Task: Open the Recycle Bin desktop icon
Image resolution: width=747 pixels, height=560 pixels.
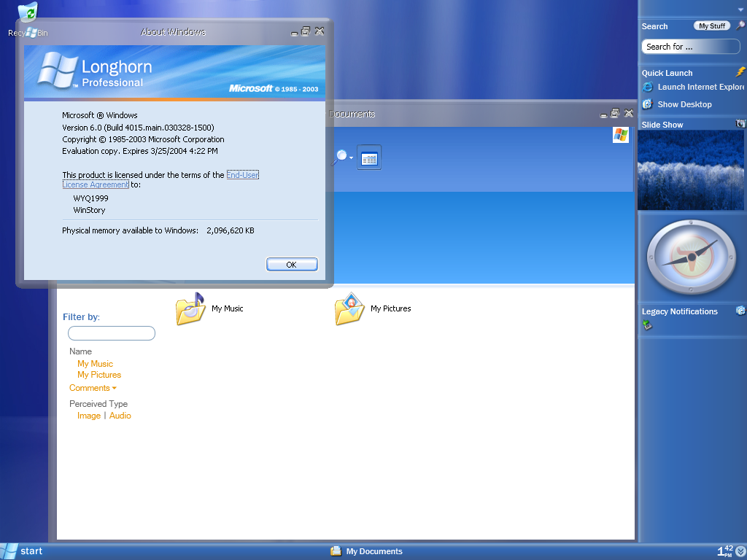Action: click(x=28, y=19)
